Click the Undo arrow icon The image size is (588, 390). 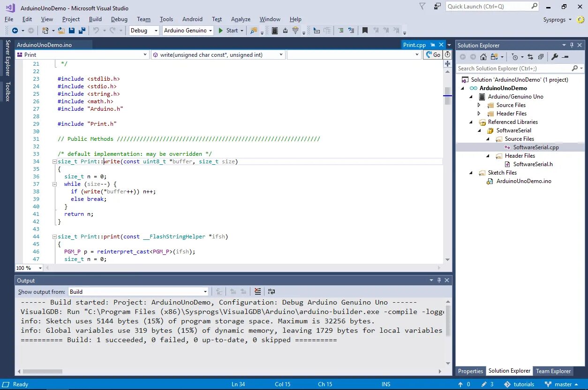point(96,31)
